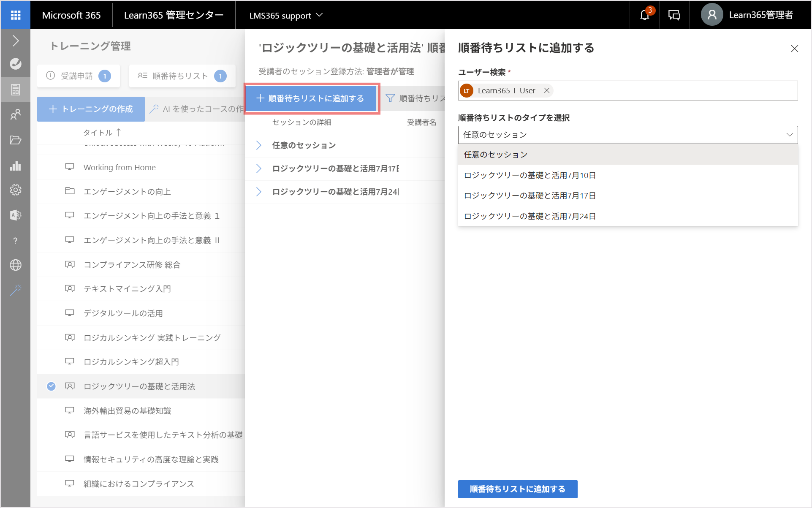The height and width of the screenshot is (508, 812).
Task: Open the settings gear icon in sidebar
Action: click(x=16, y=190)
